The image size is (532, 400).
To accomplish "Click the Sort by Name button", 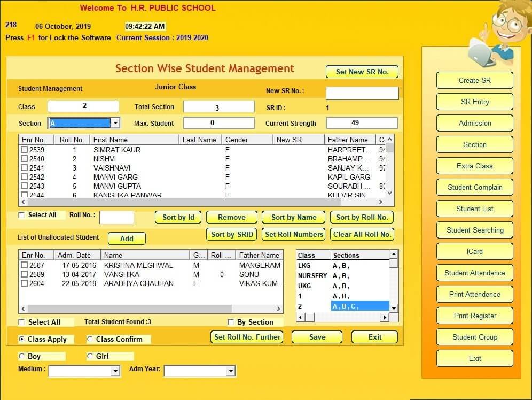I will 293,217.
